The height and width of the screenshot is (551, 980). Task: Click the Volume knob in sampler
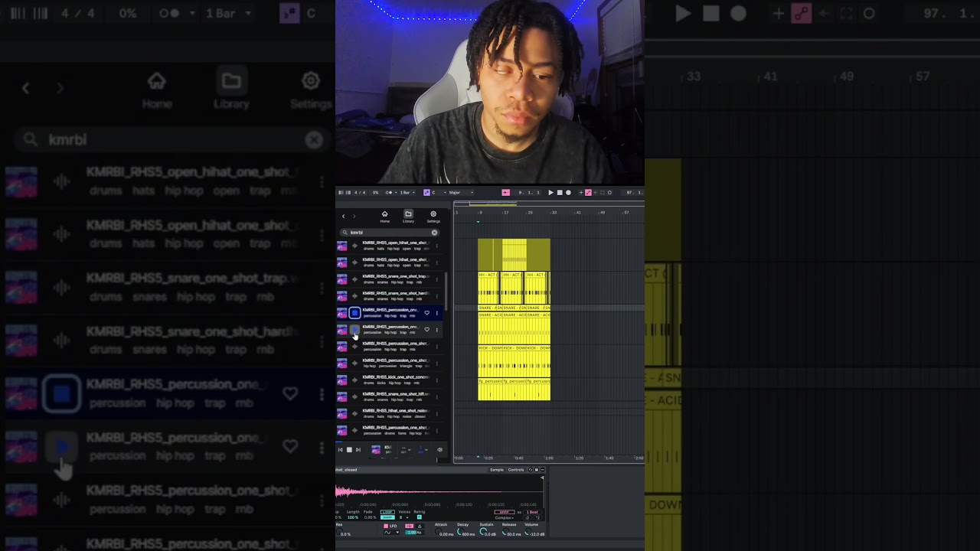coord(528,531)
